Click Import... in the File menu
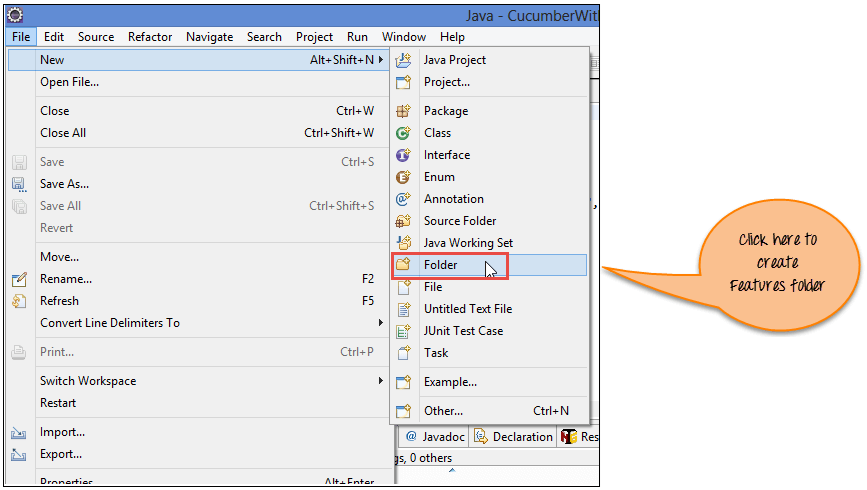The image size is (867, 490). click(x=62, y=432)
